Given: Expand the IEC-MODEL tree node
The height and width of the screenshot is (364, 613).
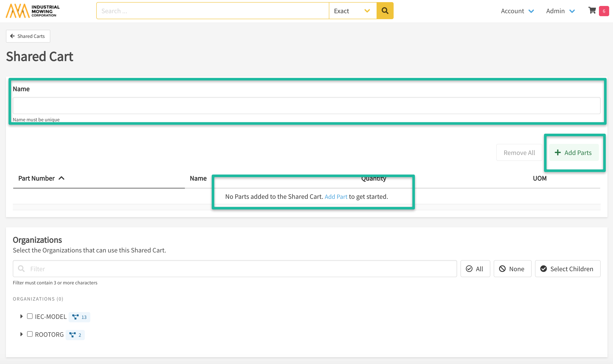Looking at the screenshot, I should point(21,316).
